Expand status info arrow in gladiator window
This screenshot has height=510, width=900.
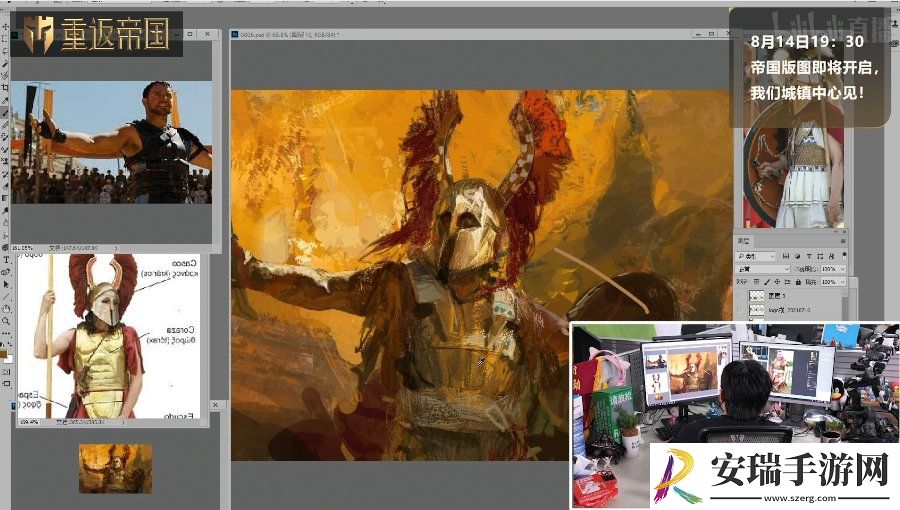coord(116,248)
